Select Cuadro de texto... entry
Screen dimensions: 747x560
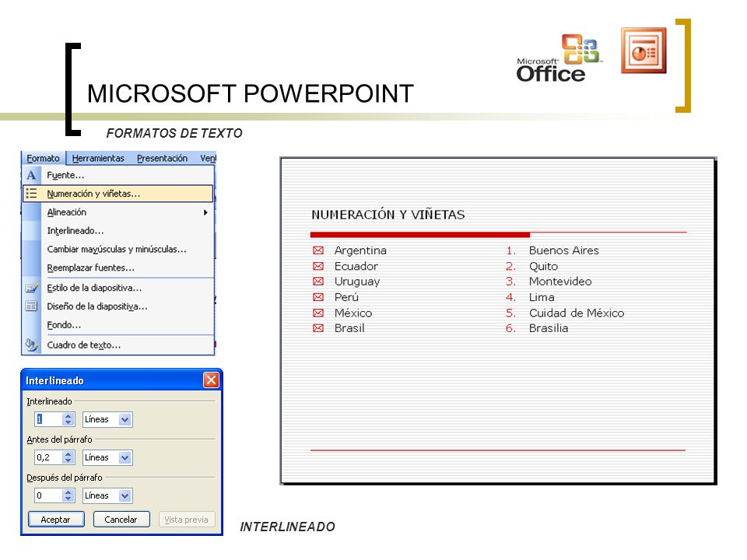pyautogui.click(x=117, y=345)
